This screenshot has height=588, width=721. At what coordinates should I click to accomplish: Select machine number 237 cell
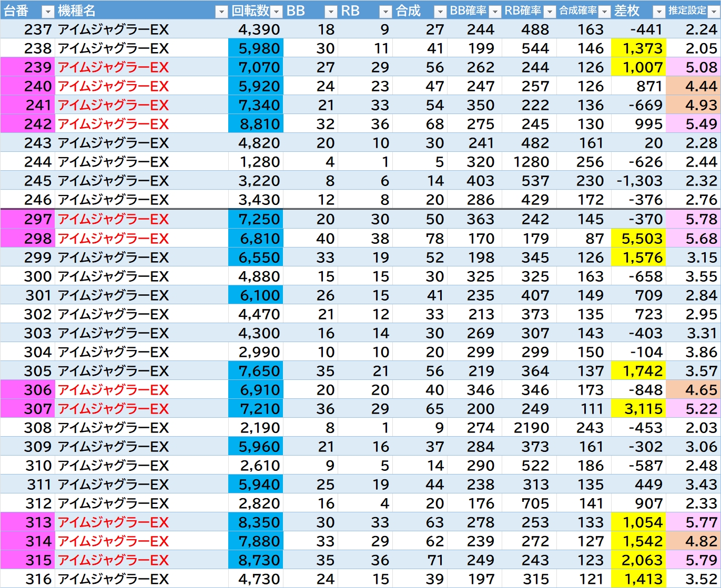[x=27, y=29]
